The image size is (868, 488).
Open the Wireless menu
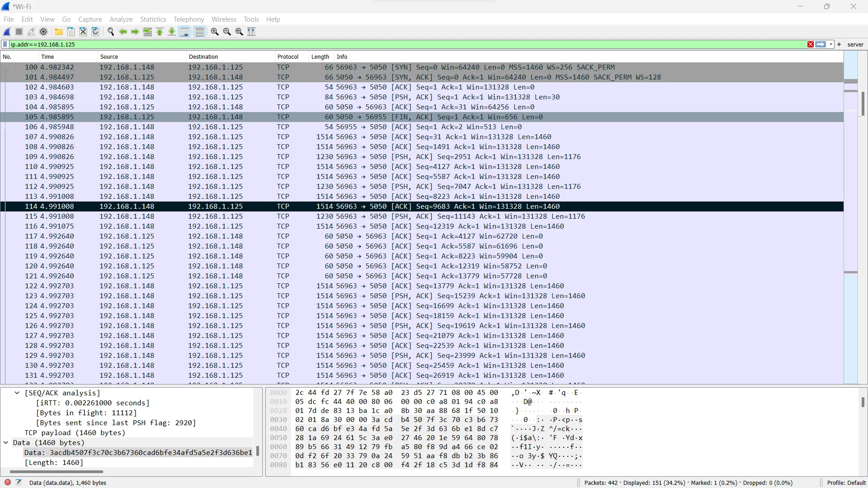pyautogui.click(x=224, y=19)
